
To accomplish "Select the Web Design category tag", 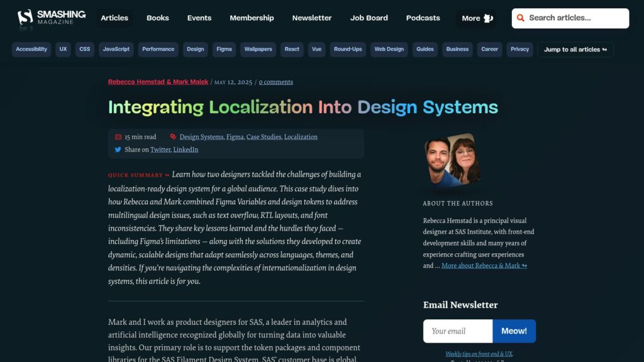I will 389,49.
